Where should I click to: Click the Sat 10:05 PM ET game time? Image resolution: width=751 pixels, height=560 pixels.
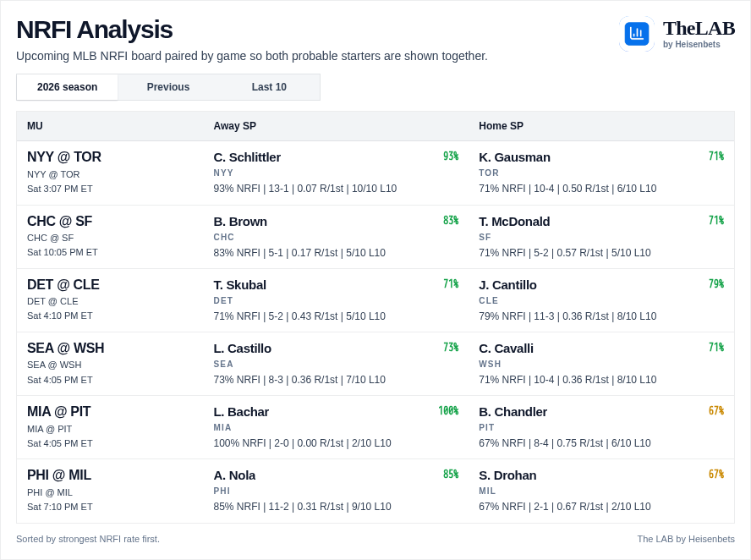pos(63,252)
